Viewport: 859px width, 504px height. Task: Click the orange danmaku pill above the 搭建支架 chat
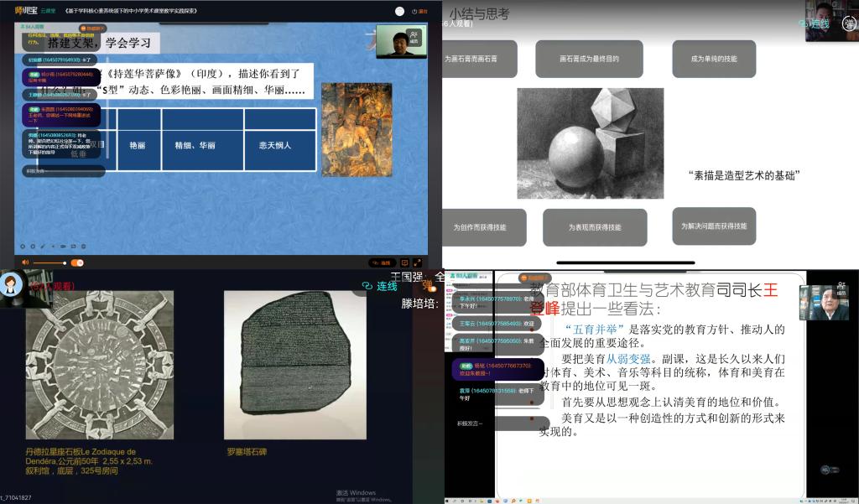pos(94,28)
